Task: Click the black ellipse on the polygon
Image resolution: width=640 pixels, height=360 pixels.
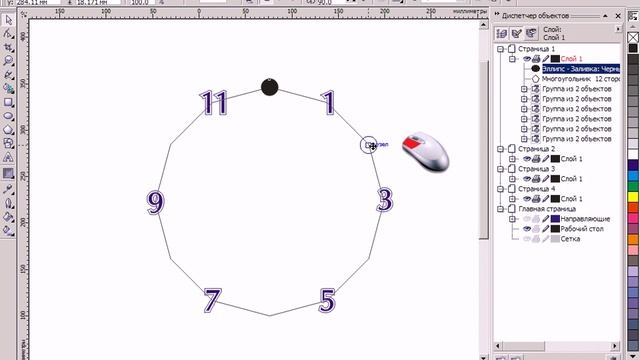Action: coord(269,87)
